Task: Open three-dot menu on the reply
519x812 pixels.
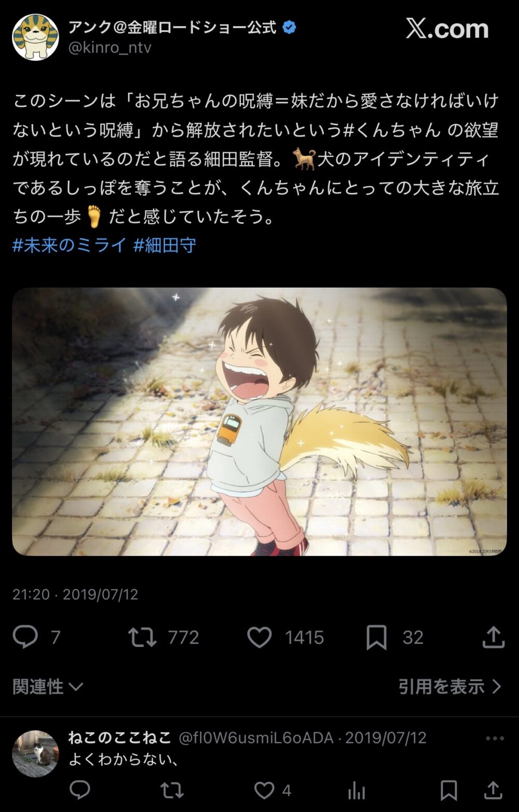Action: [495, 738]
